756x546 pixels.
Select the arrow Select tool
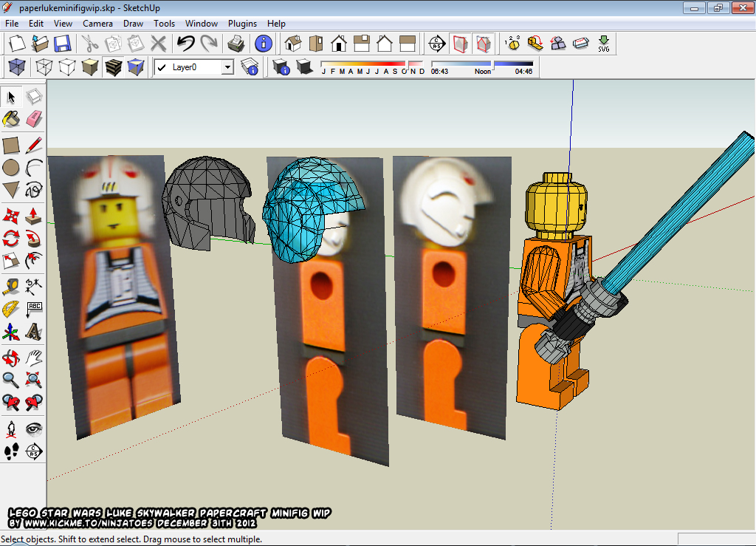pyautogui.click(x=11, y=97)
